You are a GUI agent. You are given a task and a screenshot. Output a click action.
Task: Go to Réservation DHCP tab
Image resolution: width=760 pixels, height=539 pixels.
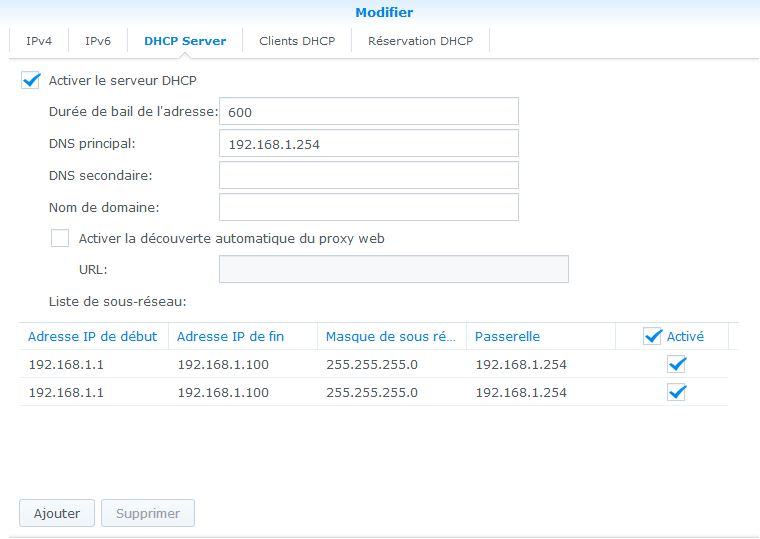pos(420,41)
